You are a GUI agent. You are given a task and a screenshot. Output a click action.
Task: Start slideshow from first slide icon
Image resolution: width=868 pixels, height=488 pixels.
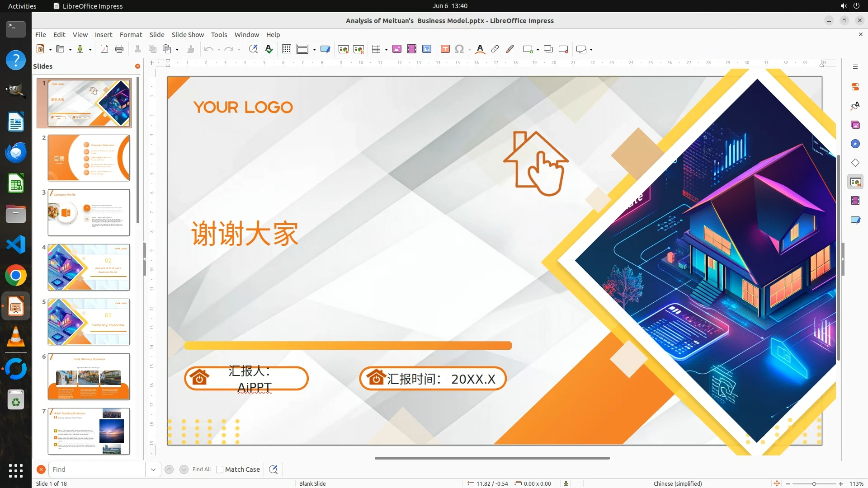point(344,49)
